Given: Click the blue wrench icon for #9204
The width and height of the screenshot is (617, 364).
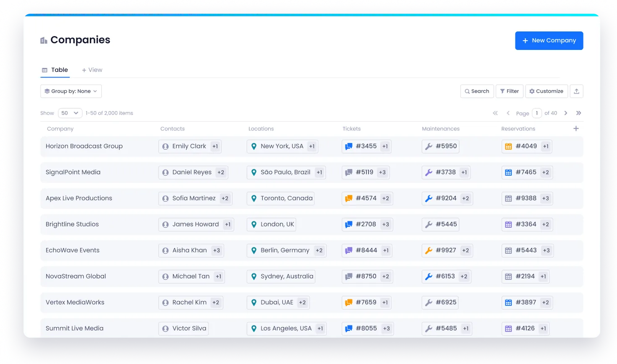Looking at the screenshot, I should click(x=429, y=198).
